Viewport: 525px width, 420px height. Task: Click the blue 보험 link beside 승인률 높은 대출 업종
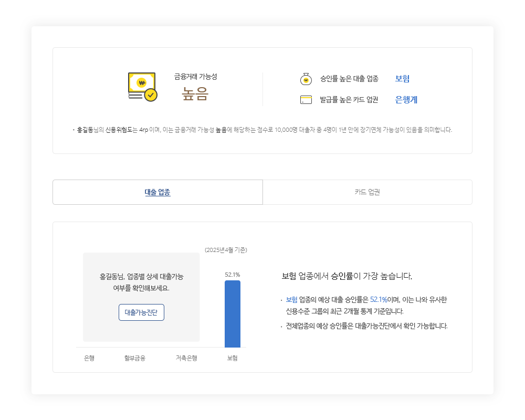[402, 79]
